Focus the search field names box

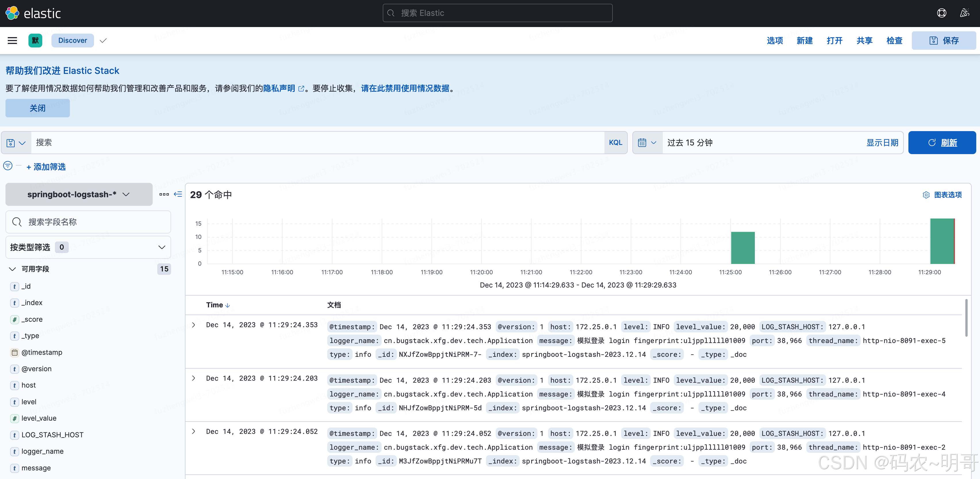(x=88, y=222)
